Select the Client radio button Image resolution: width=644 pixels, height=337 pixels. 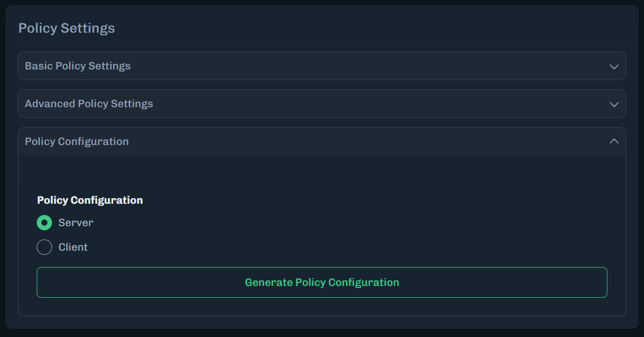click(x=44, y=247)
